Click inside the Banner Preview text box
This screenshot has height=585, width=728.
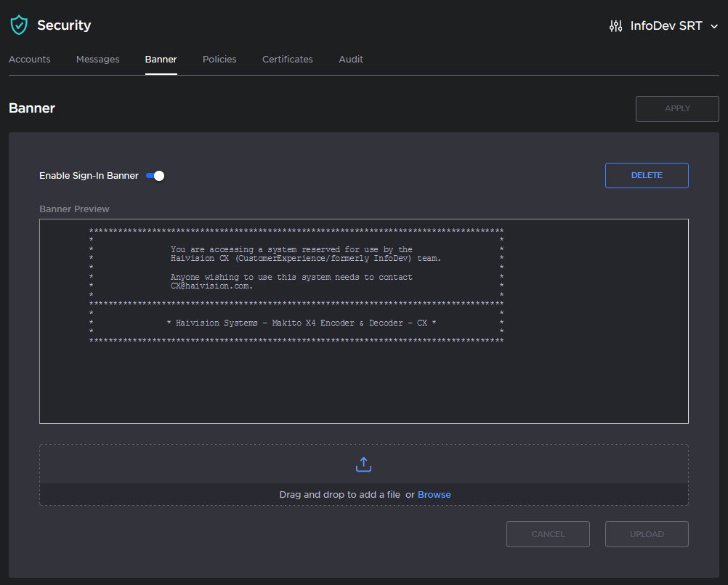pyautogui.click(x=363, y=378)
